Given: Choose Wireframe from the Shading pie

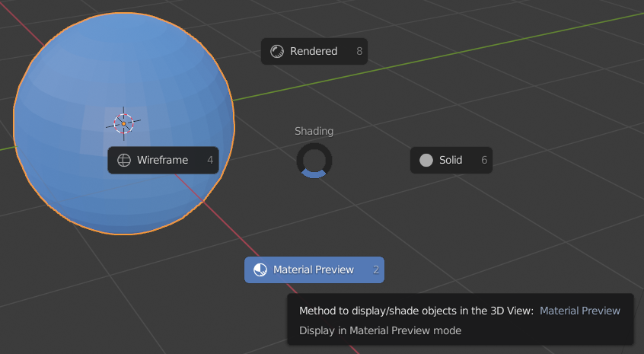Looking at the screenshot, I should tap(163, 160).
